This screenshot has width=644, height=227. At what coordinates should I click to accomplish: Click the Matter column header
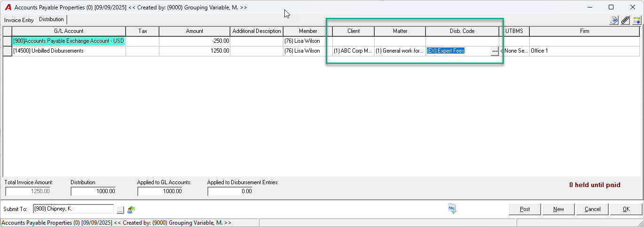tap(400, 31)
